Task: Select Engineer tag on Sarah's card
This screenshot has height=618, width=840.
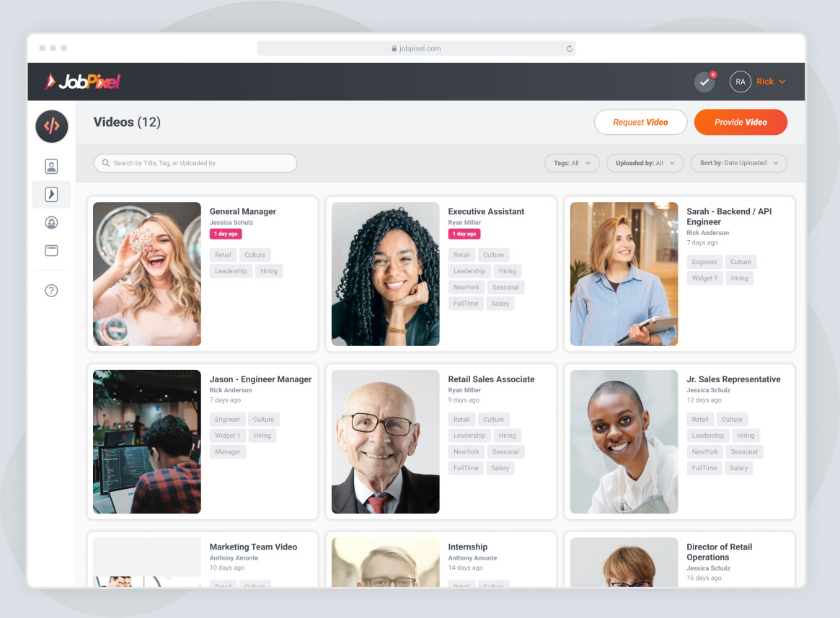Action: (704, 262)
